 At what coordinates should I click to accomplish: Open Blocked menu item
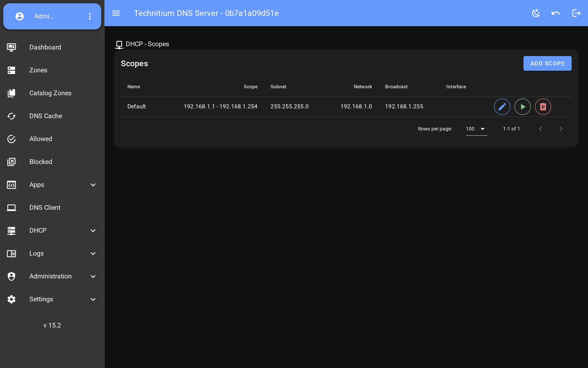tap(52, 162)
